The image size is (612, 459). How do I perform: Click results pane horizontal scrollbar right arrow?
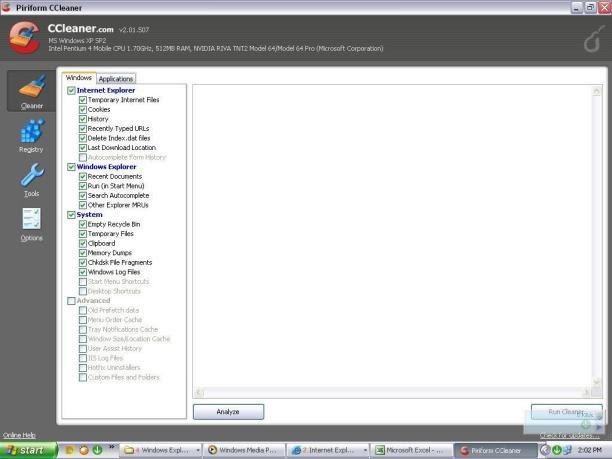586,393
